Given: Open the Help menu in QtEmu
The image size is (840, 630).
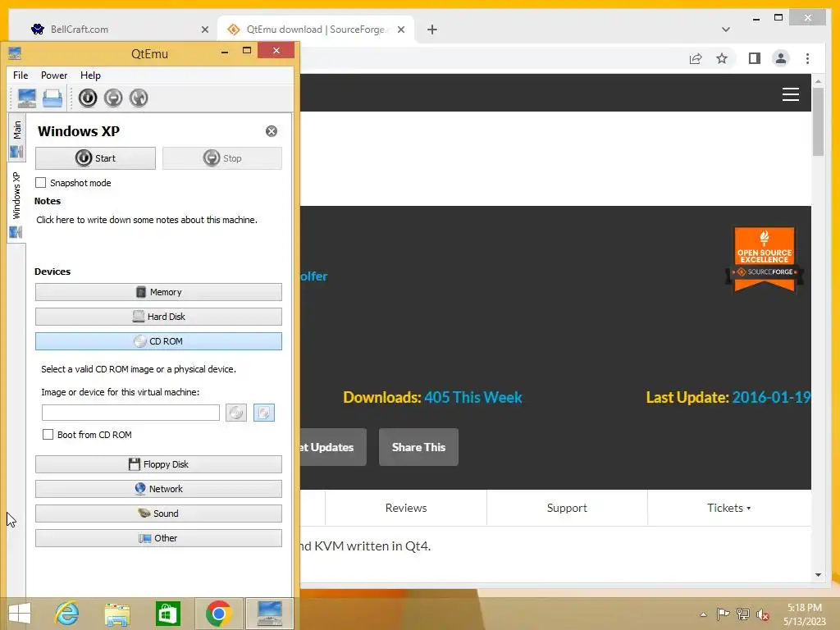Looking at the screenshot, I should point(90,75).
